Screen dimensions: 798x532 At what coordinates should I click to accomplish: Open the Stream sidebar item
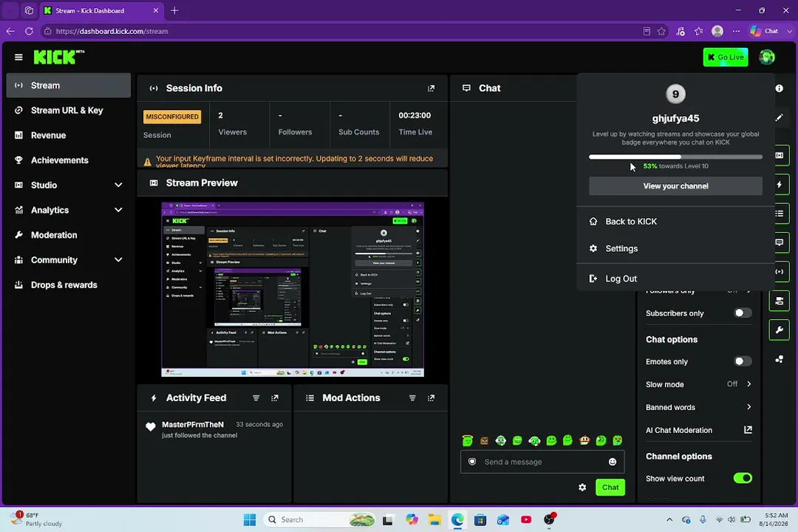pyautogui.click(x=69, y=86)
